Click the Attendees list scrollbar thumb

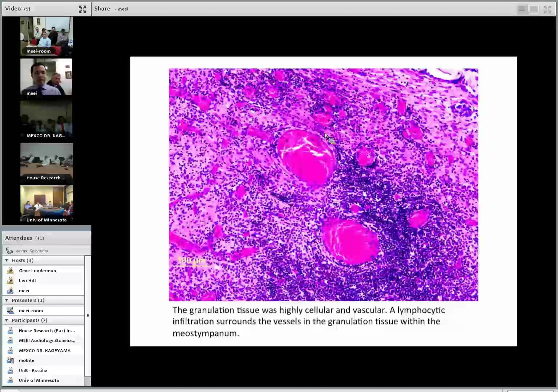click(x=88, y=316)
